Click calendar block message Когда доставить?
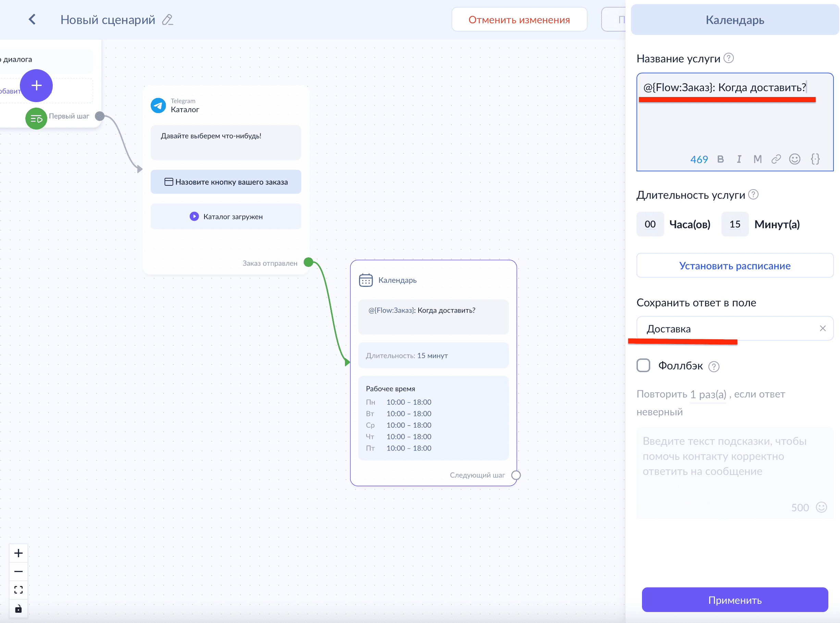 coord(433,317)
